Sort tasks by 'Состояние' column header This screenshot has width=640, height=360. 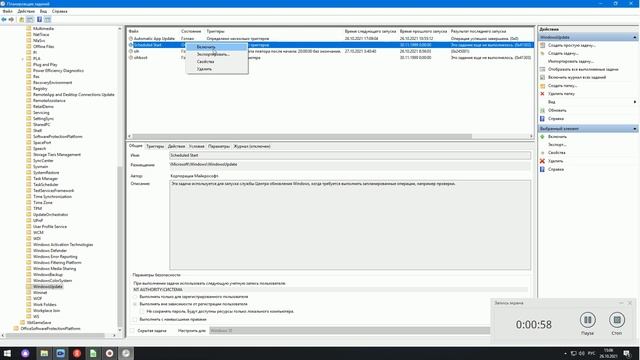click(191, 31)
